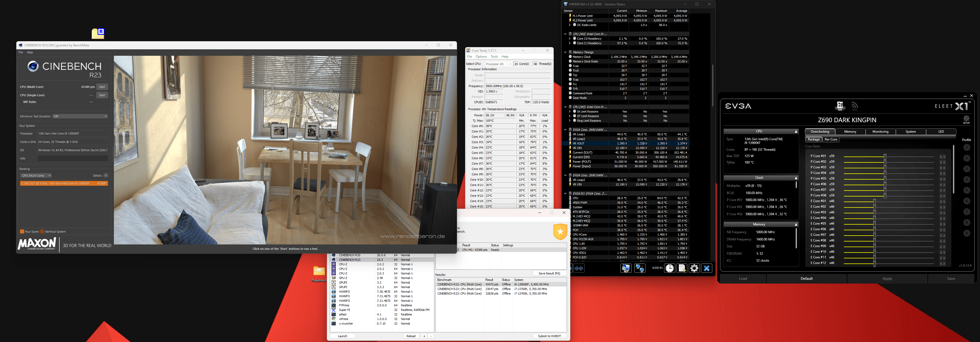Click the HWiNFO summary monitor icon

(625, 268)
